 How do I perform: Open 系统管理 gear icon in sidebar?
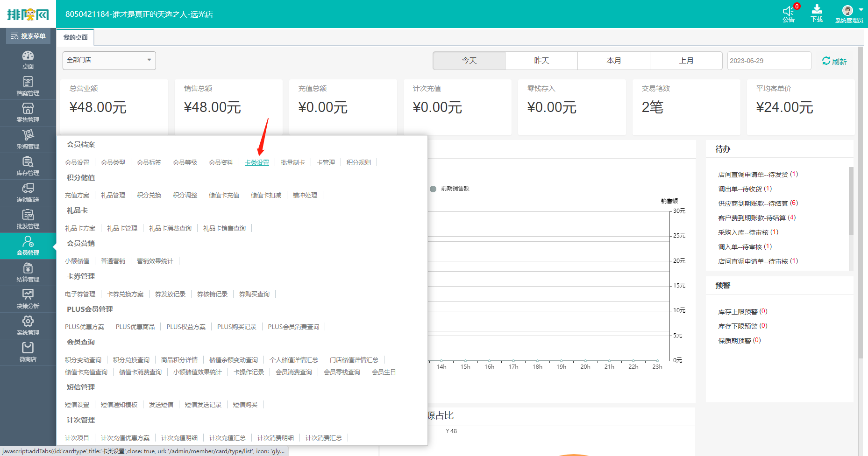28,325
